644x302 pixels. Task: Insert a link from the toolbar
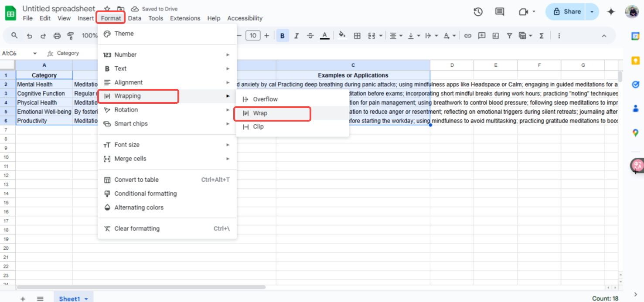click(468, 35)
